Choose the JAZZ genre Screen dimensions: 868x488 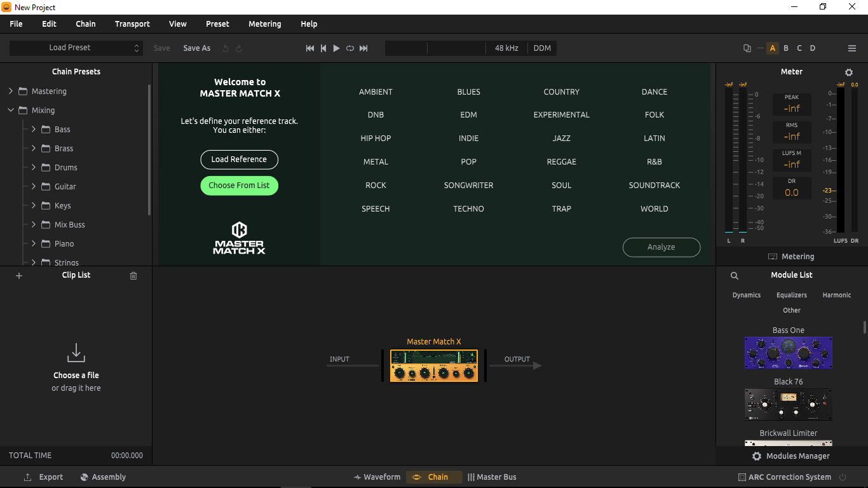click(562, 139)
